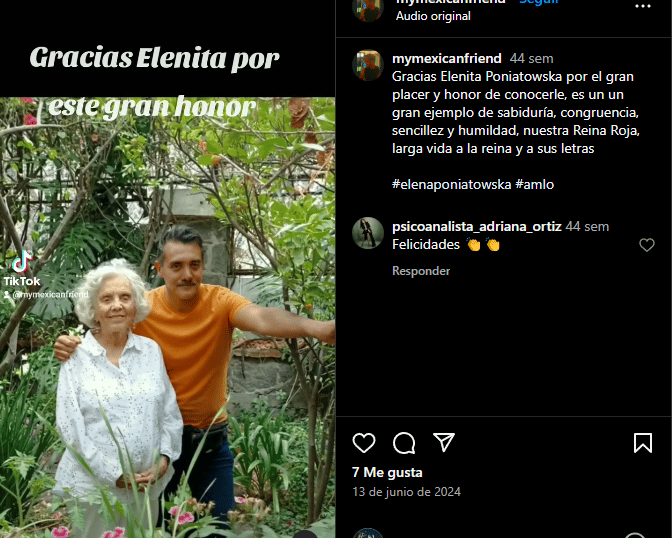Image resolution: width=672 pixels, height=538 pixels.
Task: Like the post with heart icon
Action: point(364,443)
